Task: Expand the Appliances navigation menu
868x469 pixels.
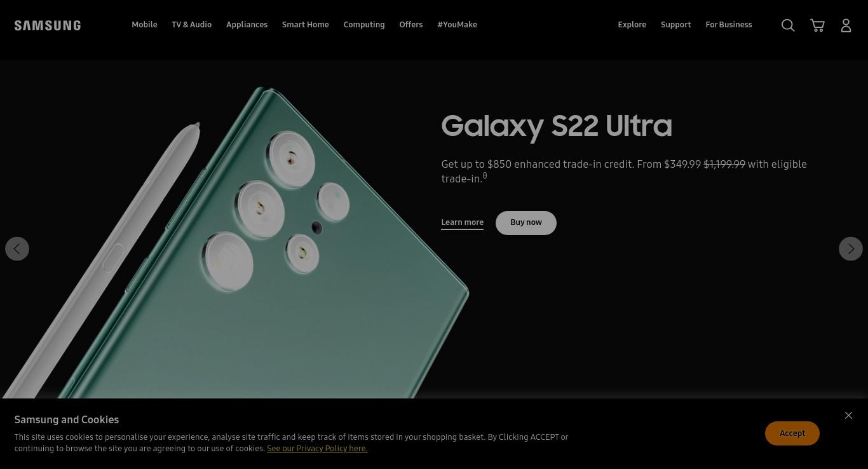Action: pos(247,25)
